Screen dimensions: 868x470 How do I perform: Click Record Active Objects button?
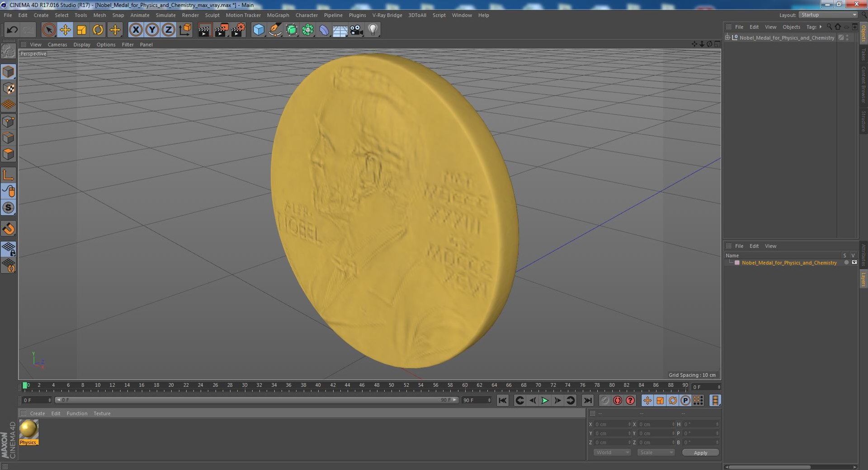pyautogui.click(x=605, y=400)
